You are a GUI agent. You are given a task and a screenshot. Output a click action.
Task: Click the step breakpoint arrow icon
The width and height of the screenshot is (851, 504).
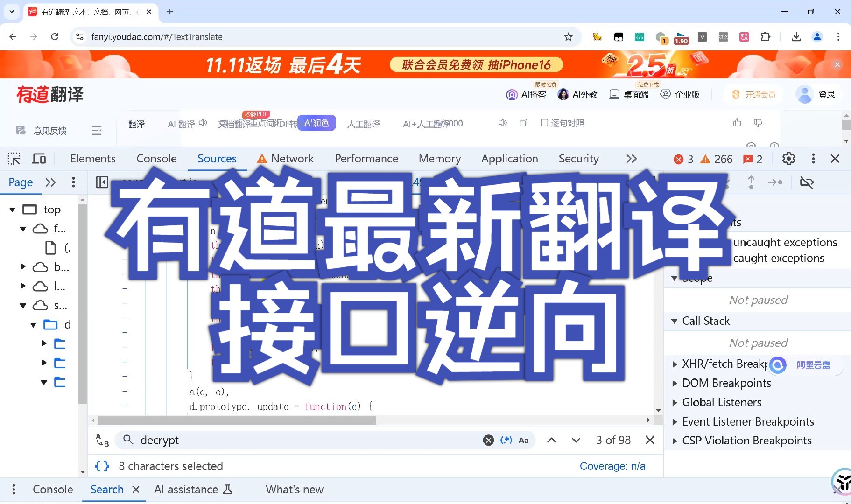tap(775, 182)
